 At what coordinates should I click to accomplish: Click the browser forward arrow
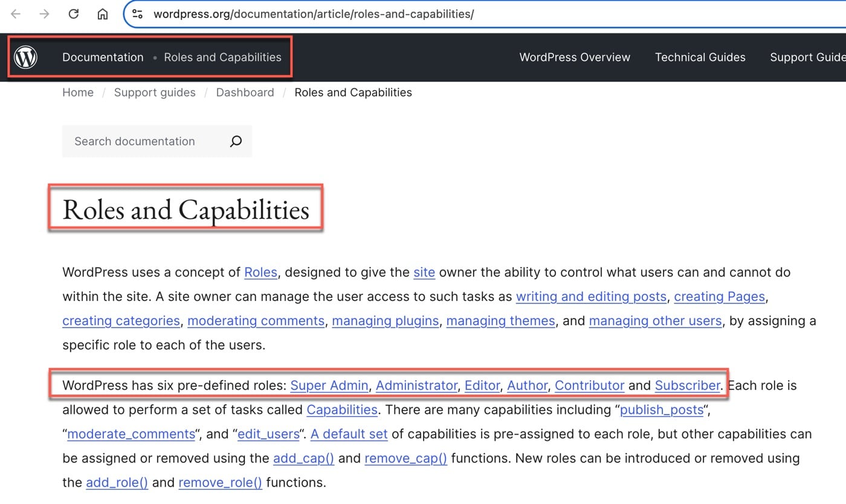tap(44, 14)
